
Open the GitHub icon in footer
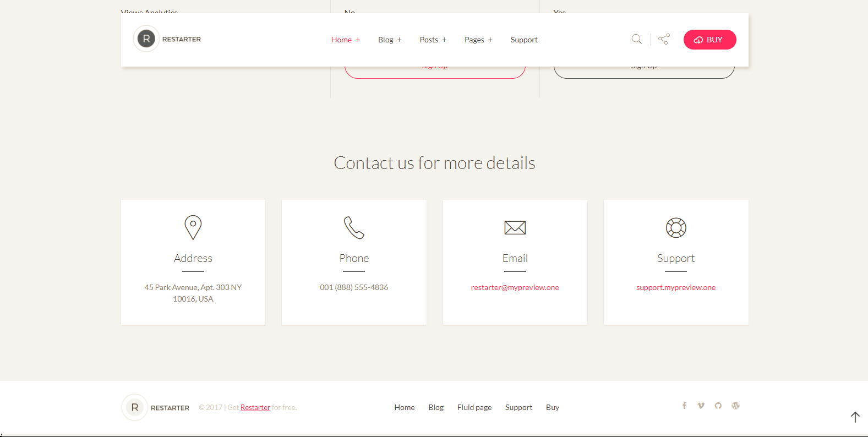[718, 406]
